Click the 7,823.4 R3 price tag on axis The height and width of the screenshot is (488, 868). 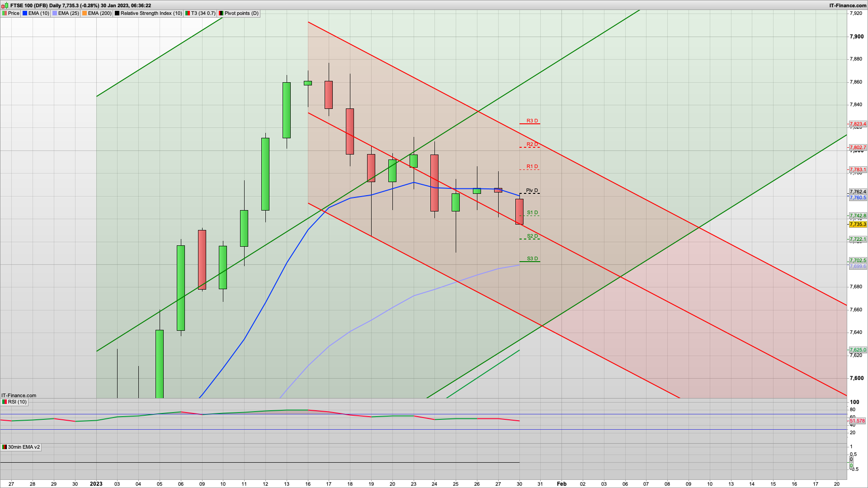(858, 124)
